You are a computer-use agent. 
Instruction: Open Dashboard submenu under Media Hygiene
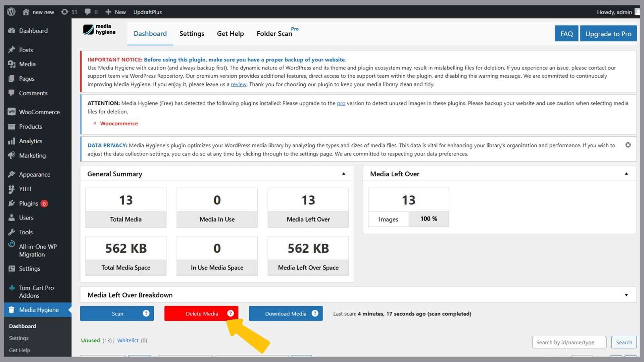click(23, 326)
